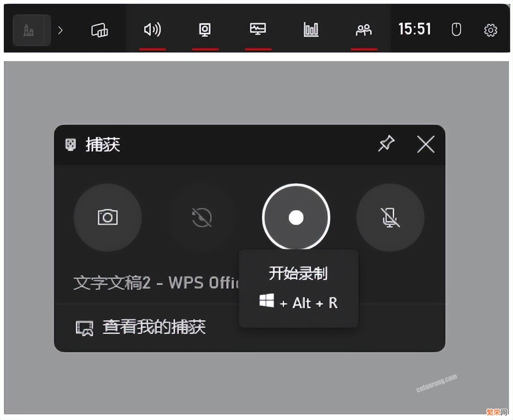Toggle microphone while recording

(x=390, y=217)
